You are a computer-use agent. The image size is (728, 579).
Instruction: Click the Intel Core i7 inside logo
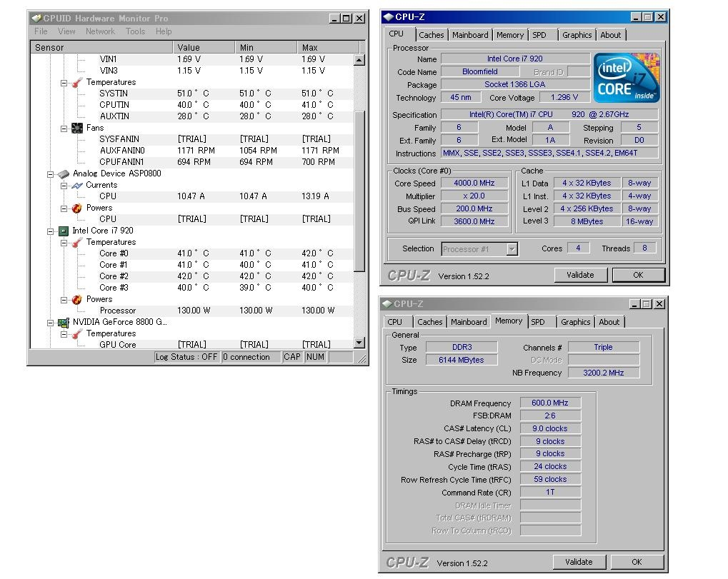[627, 78]
